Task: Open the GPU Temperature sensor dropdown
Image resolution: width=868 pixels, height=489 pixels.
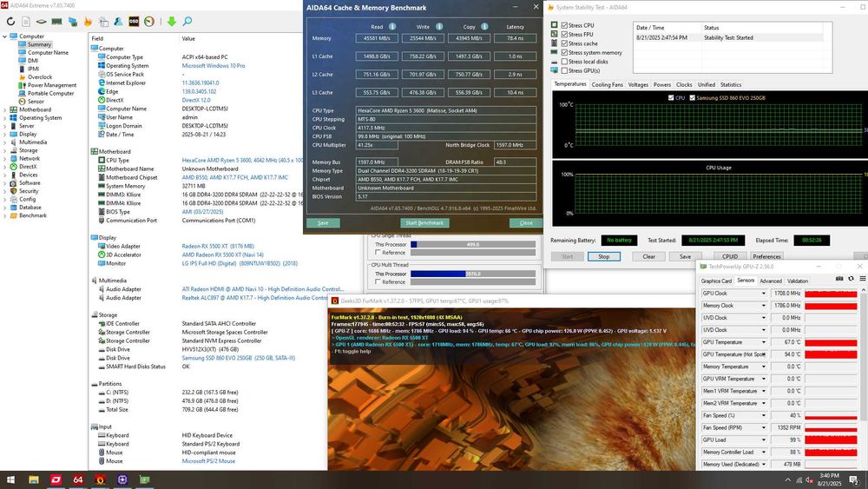Action: pyautogui.click(x=763, y=342)
